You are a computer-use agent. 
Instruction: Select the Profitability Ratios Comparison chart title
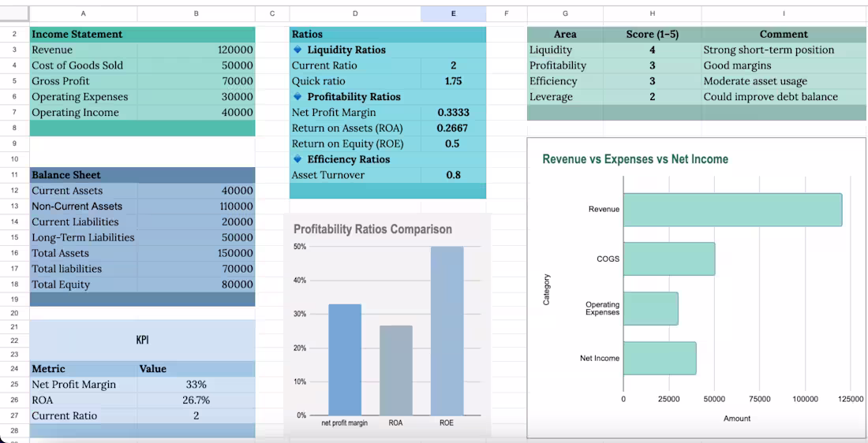[x=372, y=229]
